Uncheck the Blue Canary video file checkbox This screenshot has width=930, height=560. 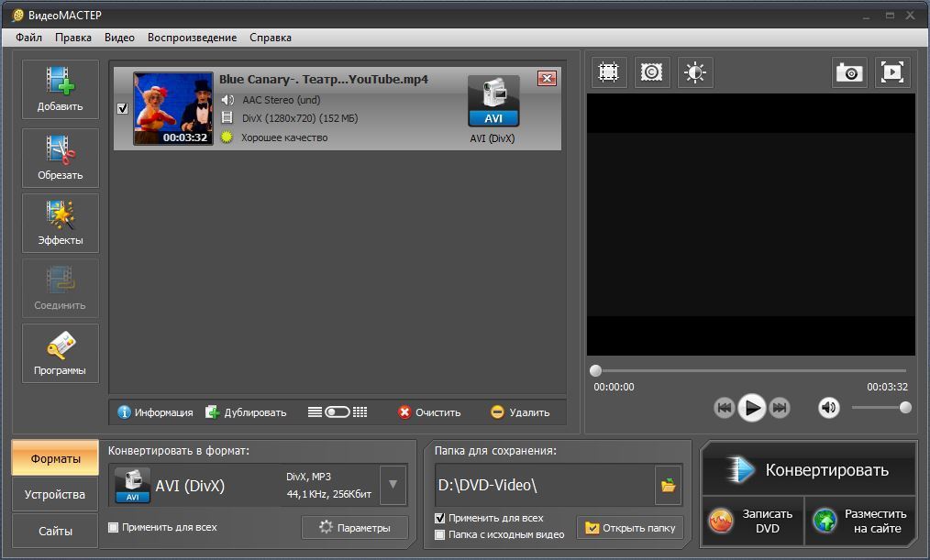[x=123, y=109]
